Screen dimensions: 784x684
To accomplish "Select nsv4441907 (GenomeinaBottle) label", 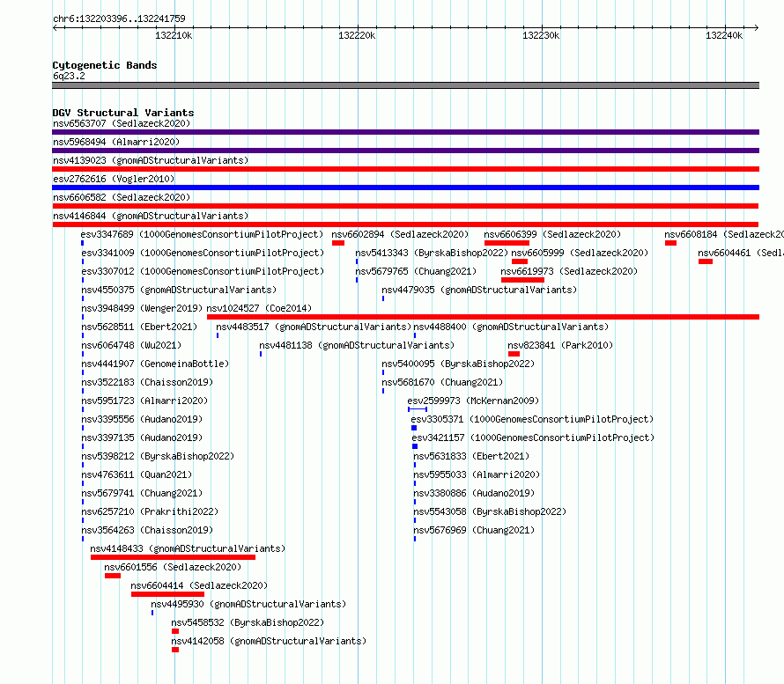I will pos(155,364).
